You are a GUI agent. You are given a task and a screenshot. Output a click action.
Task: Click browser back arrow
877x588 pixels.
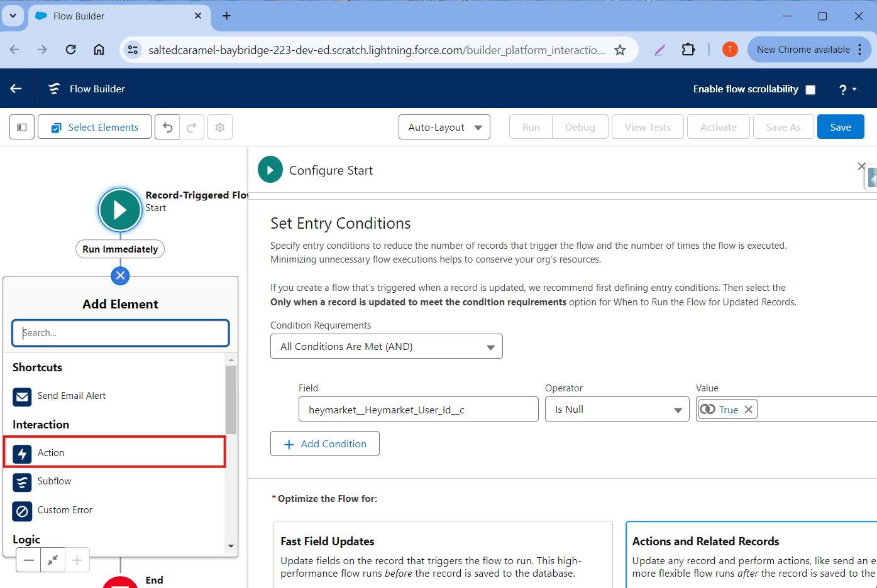tap(14, 50)
